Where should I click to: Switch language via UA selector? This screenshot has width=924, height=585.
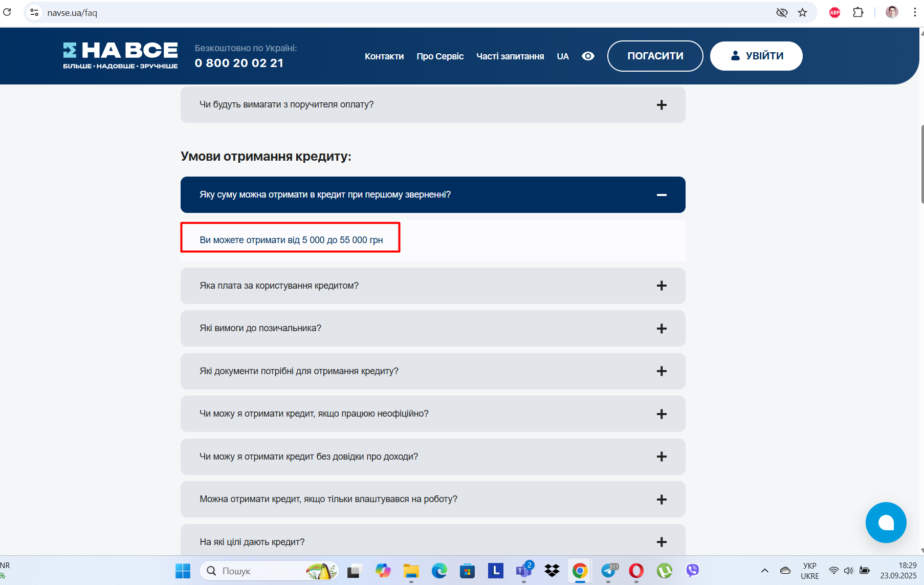tap(563, 56)
